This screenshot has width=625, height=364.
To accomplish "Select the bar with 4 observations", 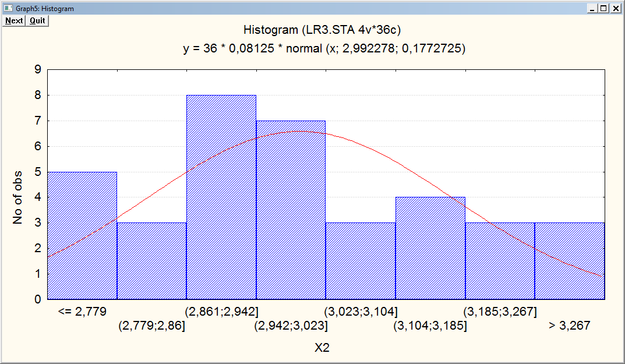I will (430, 248).
